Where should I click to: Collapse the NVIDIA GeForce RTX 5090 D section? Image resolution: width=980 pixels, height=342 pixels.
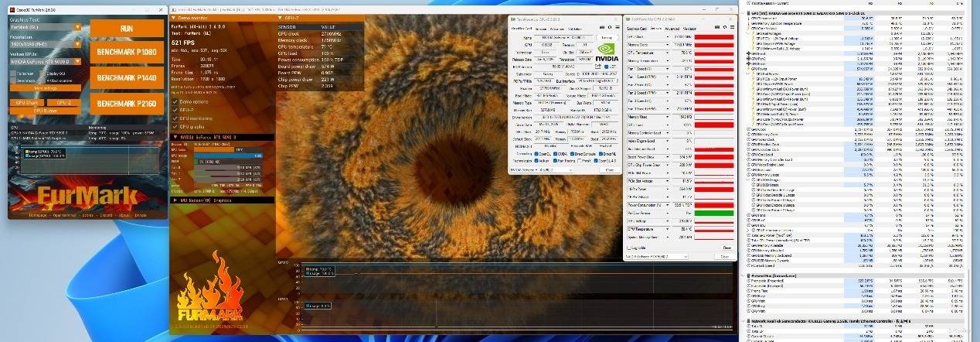tap(174, 137)
